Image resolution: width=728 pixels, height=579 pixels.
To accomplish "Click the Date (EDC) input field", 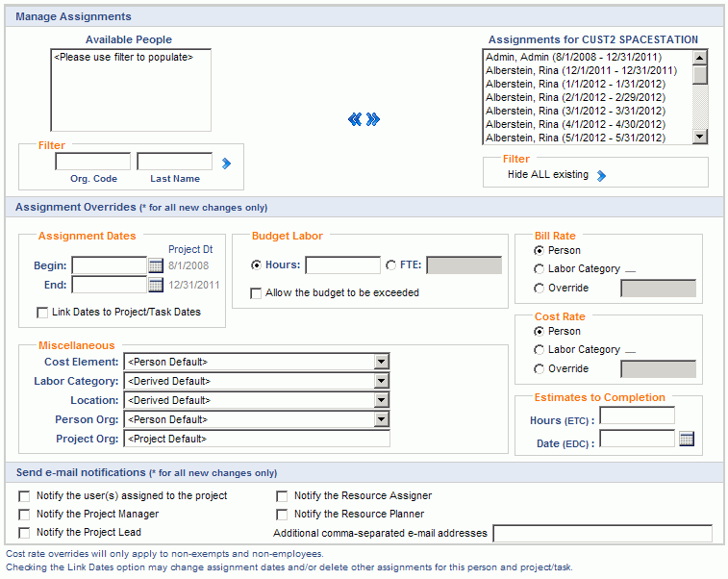I will 637,439.
